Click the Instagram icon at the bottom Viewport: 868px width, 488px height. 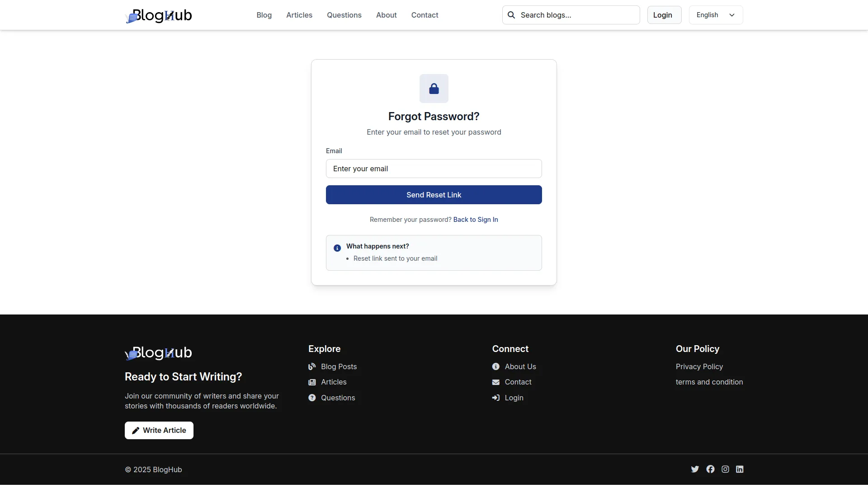tap(725, 469)
